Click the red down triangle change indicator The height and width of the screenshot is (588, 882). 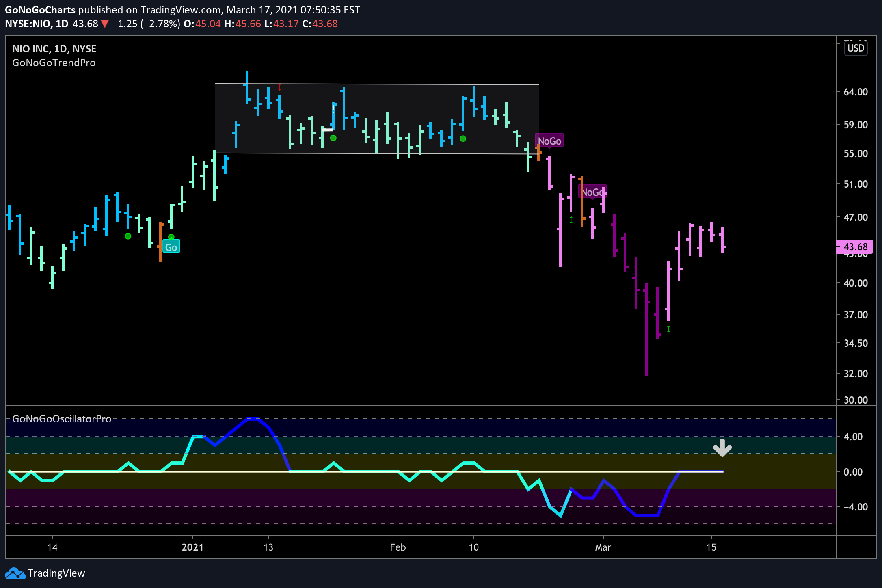point(105,24)
